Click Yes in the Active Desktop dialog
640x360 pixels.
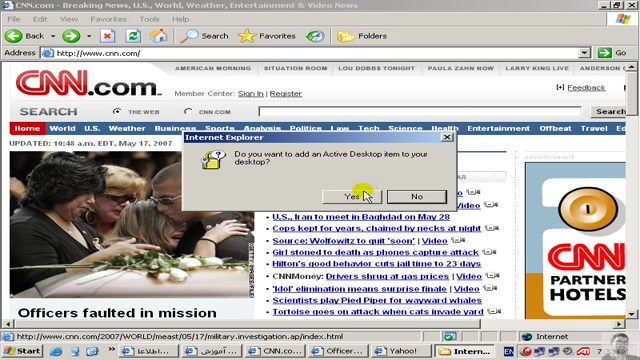point(352,197)
